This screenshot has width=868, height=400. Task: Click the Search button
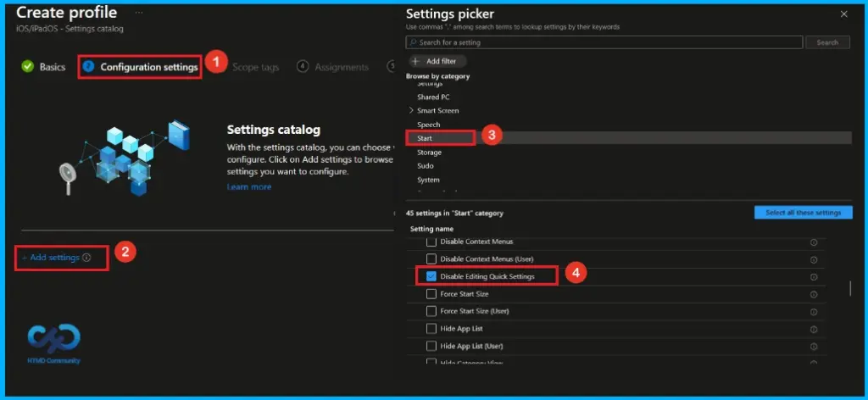[x=827, y=42]
